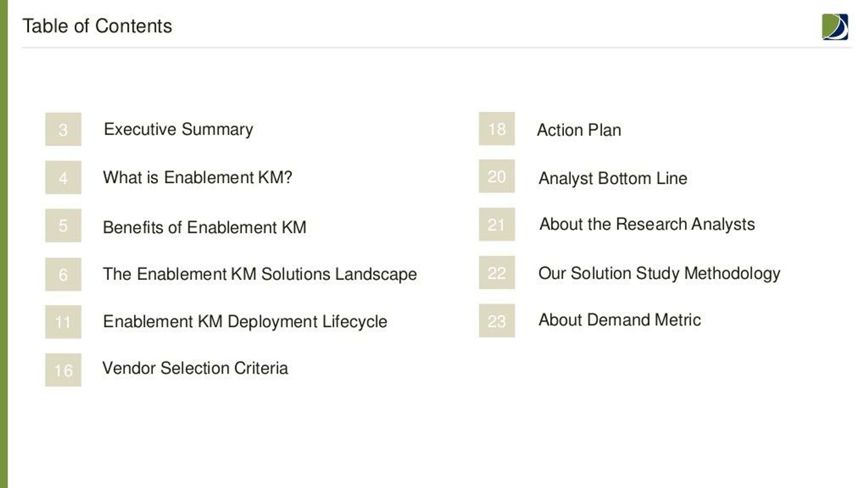Open the Executive Summary section
Viewport: 868px width, 488px height.
[178, 129]
